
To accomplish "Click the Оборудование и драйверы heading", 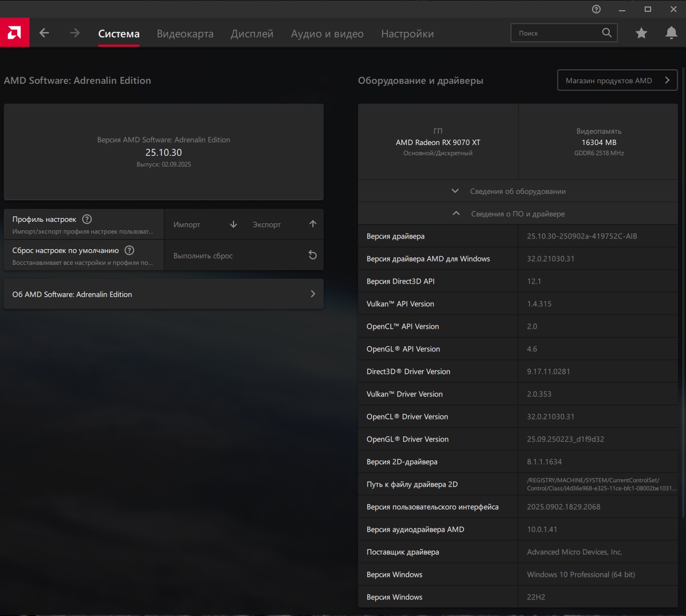I will click(420, 81).
